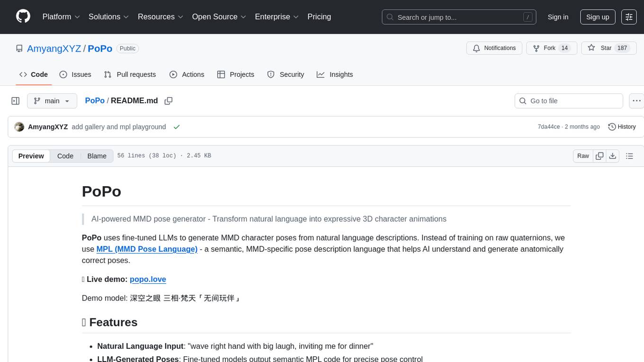
Task: Expand the Solutions menu
Action: coord(109,17)
